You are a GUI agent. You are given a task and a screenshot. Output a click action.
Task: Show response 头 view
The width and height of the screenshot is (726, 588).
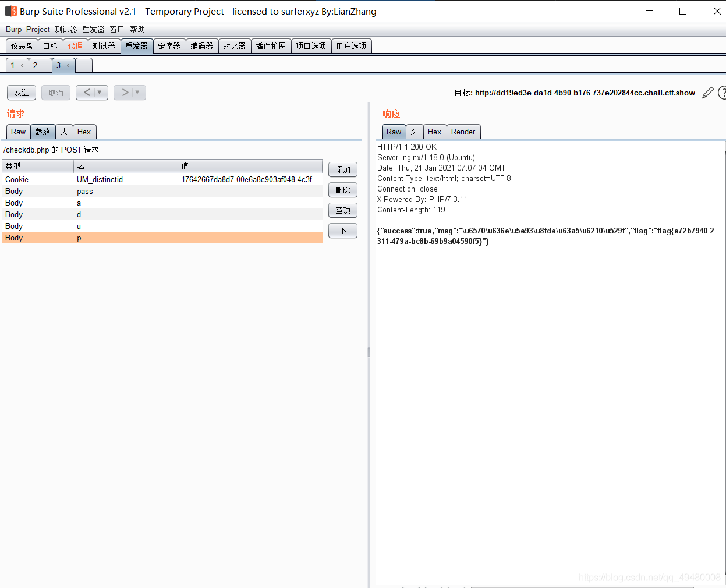415,132
